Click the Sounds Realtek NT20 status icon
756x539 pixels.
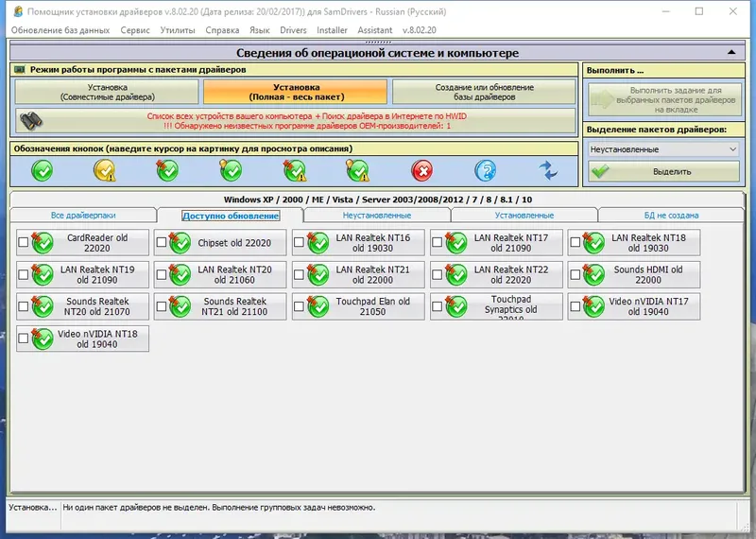43,306
